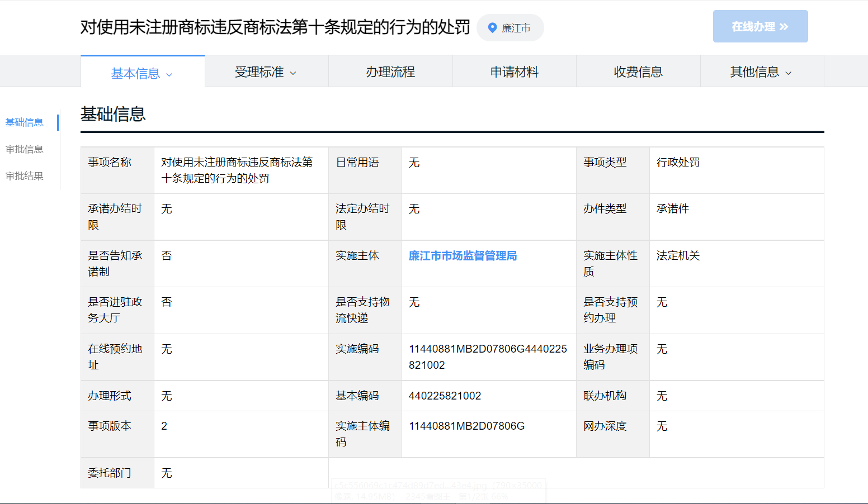The height and width of the screenshot is (504, 868).
Task: Click the 在线办理 button
Action: click(759, 26)
